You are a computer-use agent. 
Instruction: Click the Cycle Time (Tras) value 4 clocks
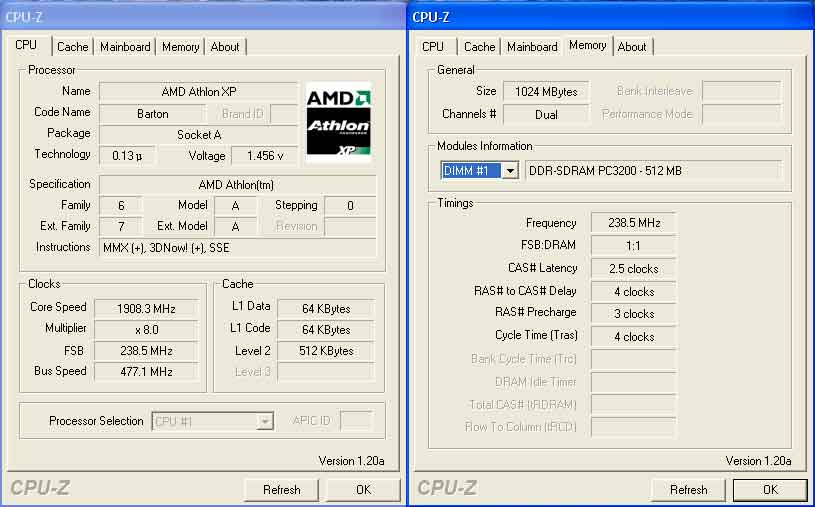[634, 337]
